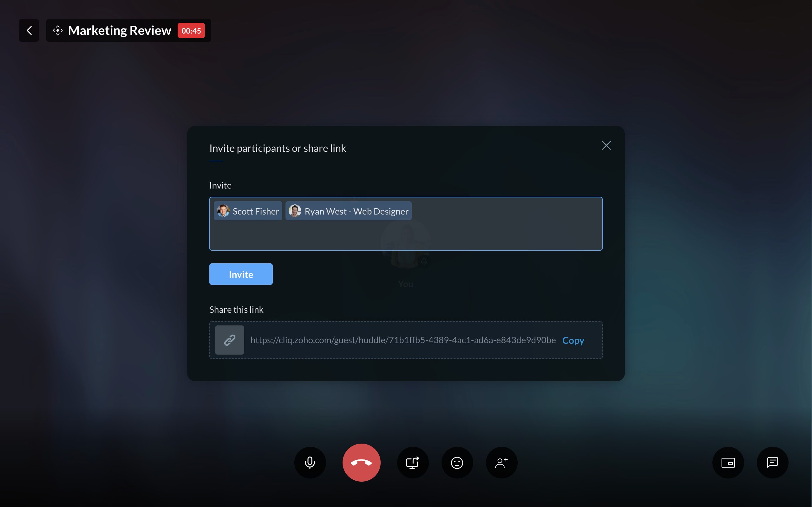Open the chat panel
The height and width of the screenshot is (507, 812).
772,462
